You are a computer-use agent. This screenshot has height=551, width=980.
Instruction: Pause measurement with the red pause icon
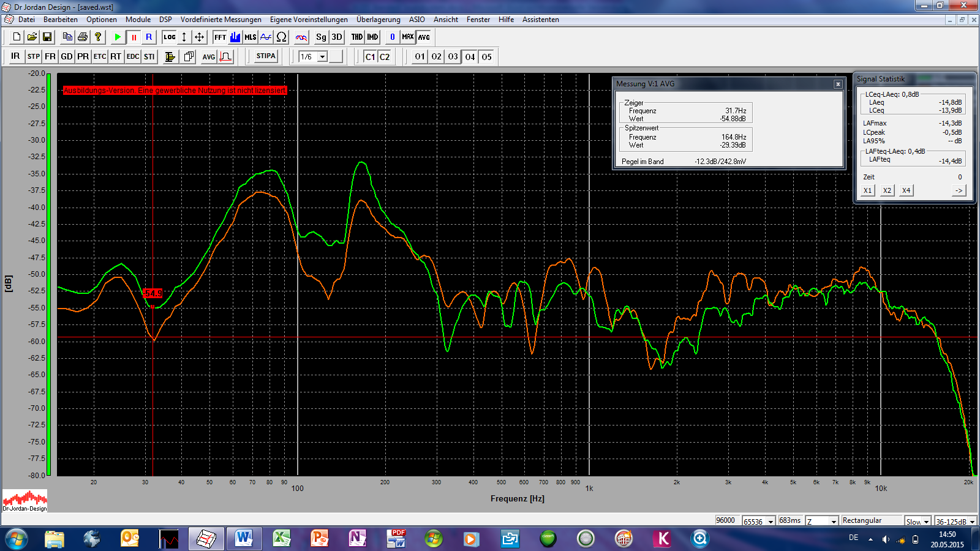134,37
